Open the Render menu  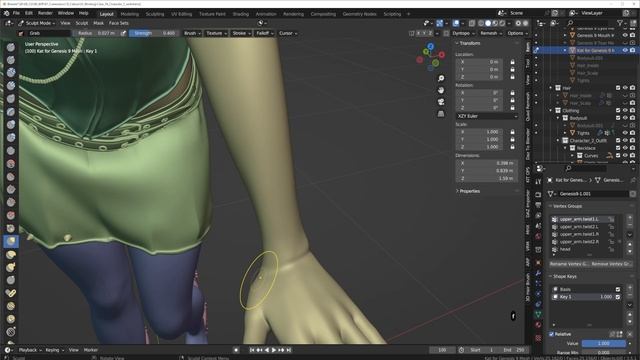click(x=45, y=13)
